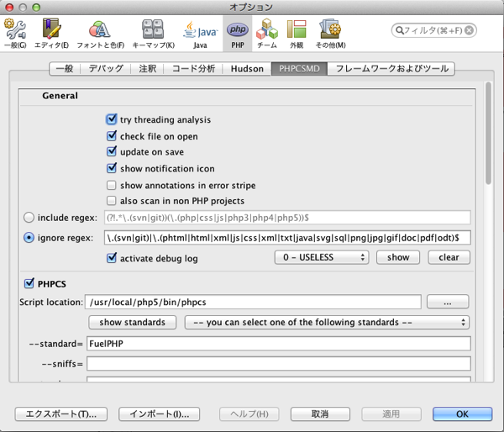Switch to フレームワークおよびツール tab
Viewport: 504px width, 432px height.
(391, 69)
